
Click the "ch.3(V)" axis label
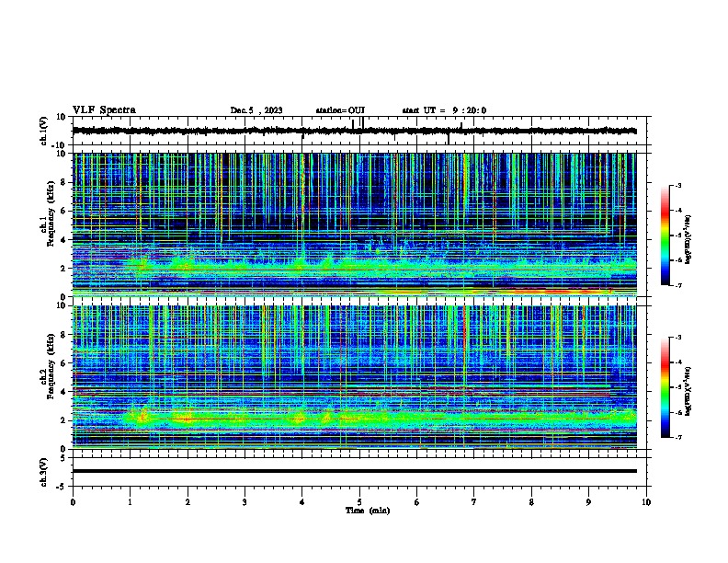44,472
